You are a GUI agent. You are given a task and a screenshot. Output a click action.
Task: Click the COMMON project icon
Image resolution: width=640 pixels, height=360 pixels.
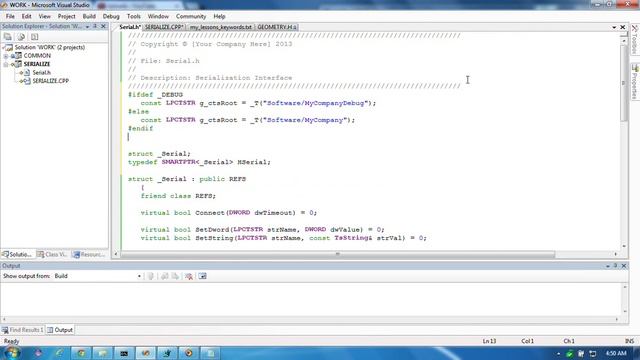(x=17, y=56)
